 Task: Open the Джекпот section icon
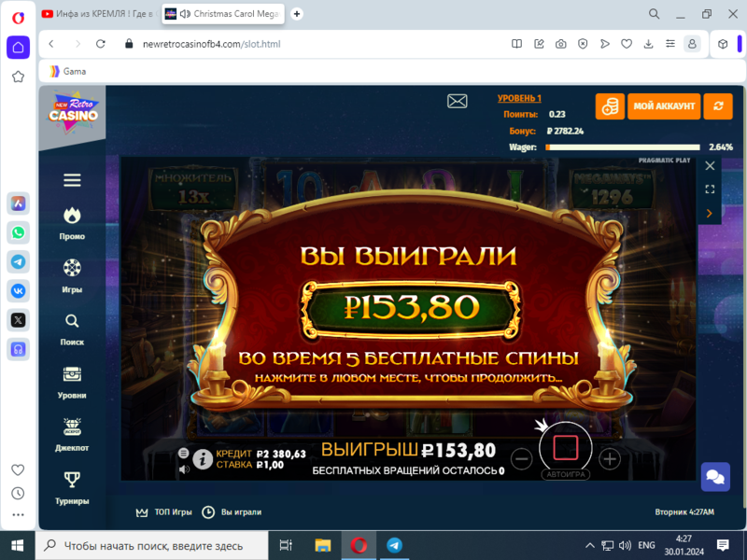click(72, 427)
